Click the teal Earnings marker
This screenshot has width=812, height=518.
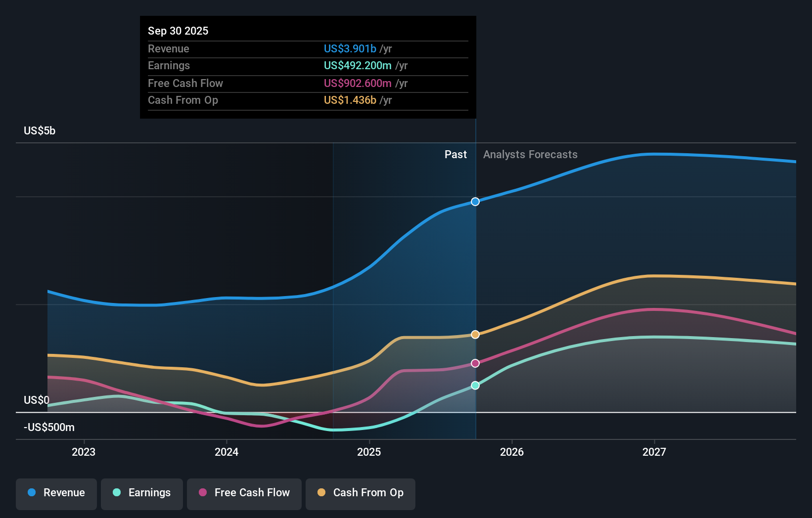(x=475, y=386)
